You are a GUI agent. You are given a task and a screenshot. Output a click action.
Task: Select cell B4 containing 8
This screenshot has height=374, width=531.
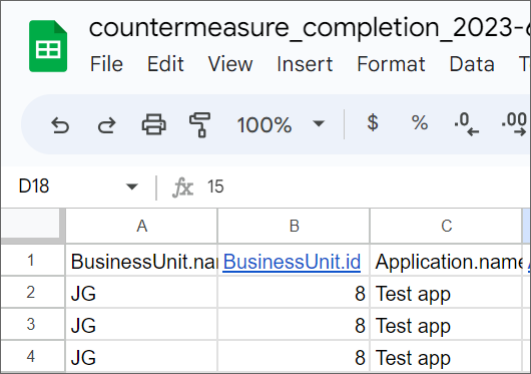click(294, 356)
